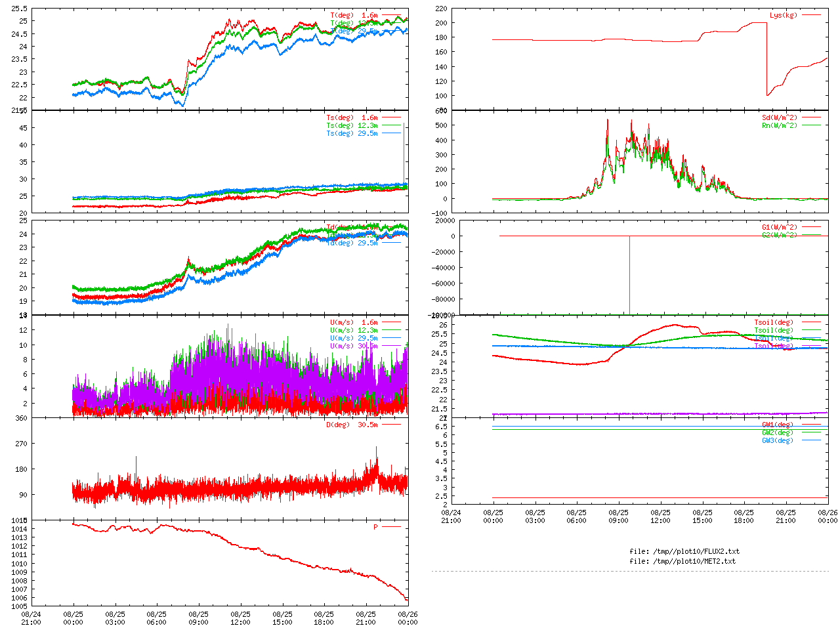The height and width of the screenshot is (630, 840).
Task: Click the G1(W/m^2) legend entry
Action: point(791,228)
